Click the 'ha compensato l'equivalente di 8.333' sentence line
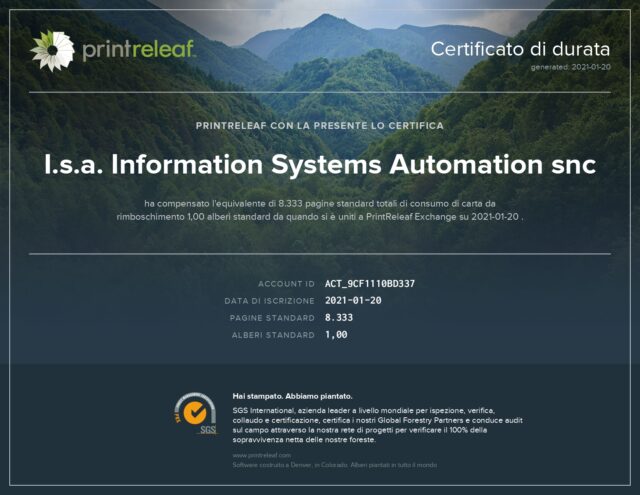 [320, 203]
